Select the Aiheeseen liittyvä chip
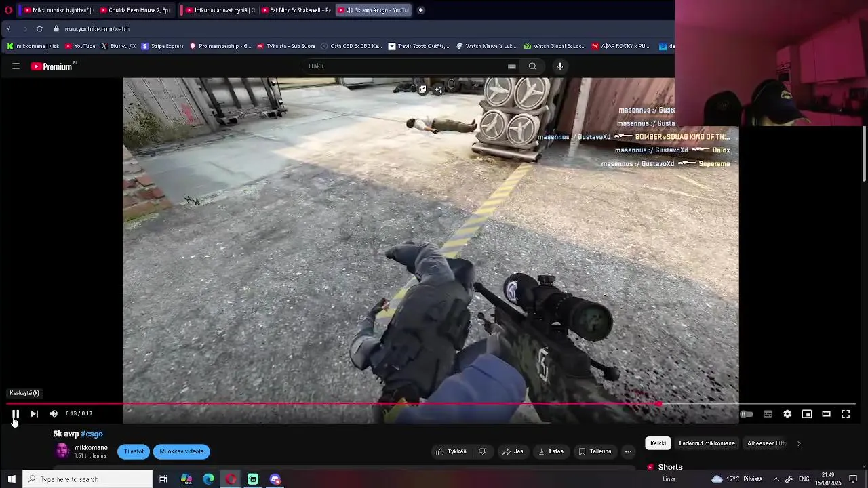Image resolution: width=868 pixels, height=488 pixels. pyautogui.click(x=766, y=443)
